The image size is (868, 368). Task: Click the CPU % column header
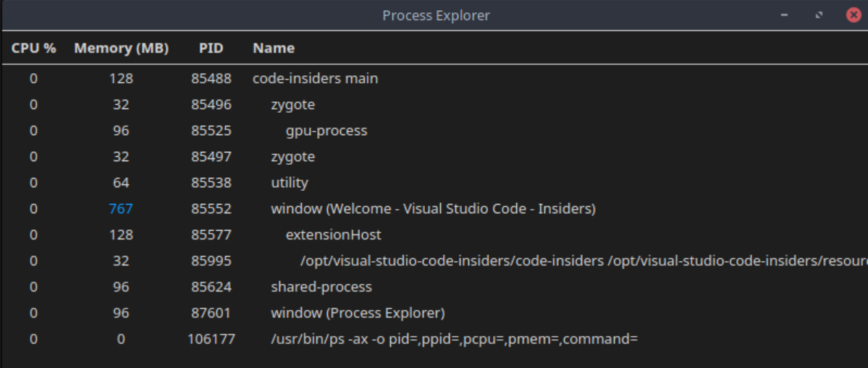[x=34, y=48]
